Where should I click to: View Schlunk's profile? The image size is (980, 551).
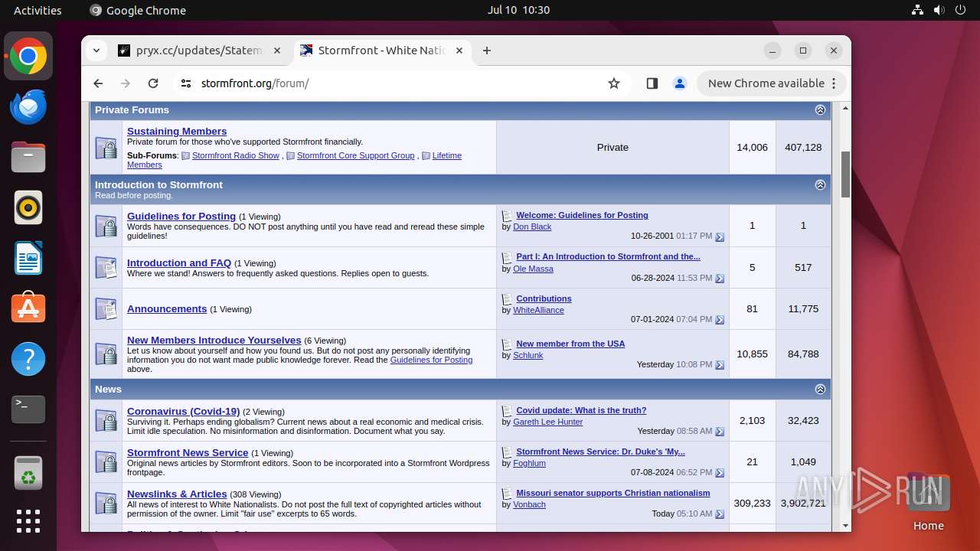pyautogui.click(x=528, y=355)
